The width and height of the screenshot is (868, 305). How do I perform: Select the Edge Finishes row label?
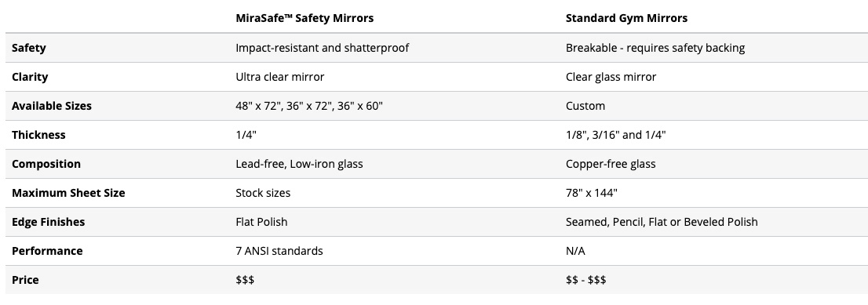48,222
